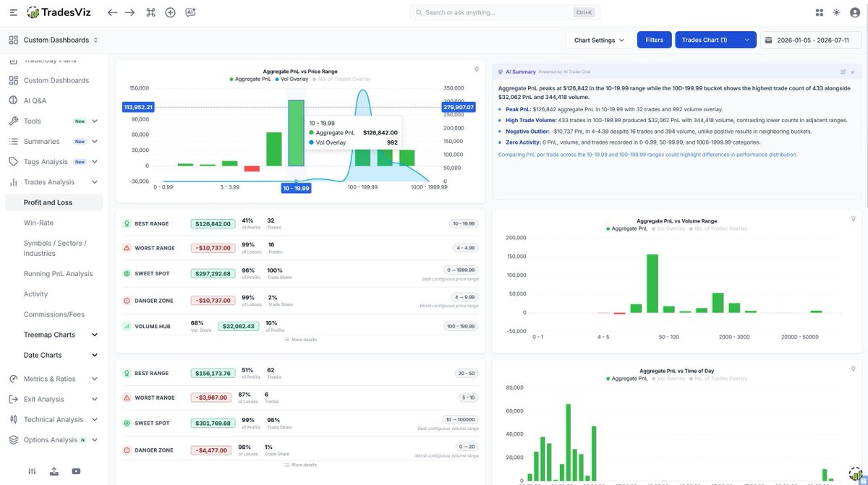Click the AI Q&A sidebar icon

point(13,100)
